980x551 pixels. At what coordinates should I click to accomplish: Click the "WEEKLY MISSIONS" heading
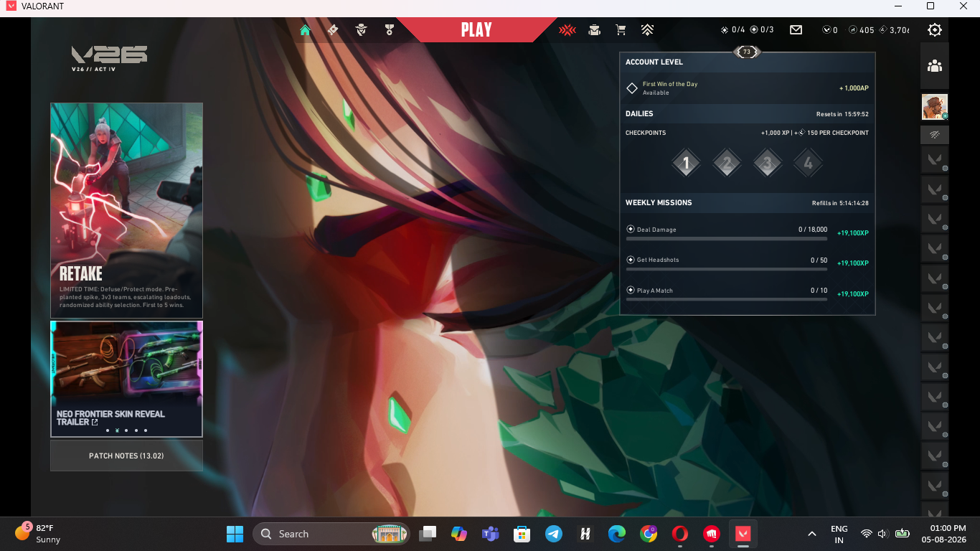click(x=659, y=202)
